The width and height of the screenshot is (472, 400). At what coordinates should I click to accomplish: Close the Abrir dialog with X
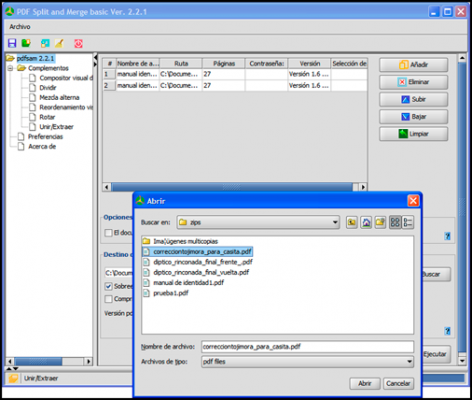coord(413,201)
